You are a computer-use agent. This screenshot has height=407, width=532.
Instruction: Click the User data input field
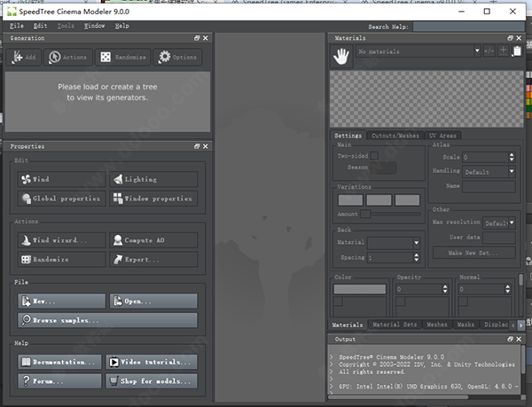(498, 238)
